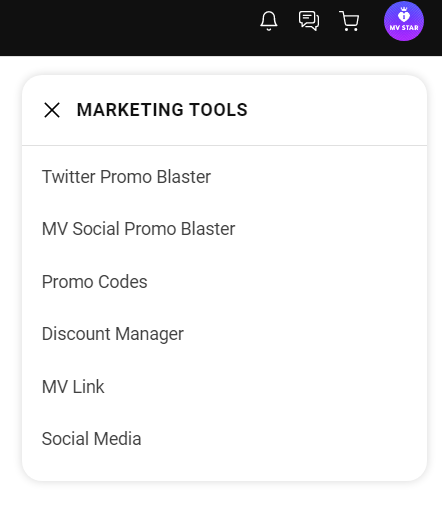This screenshot has height=505, width=442.
Task: Click the Marketing Tools heading
Action: click(162, 110)
